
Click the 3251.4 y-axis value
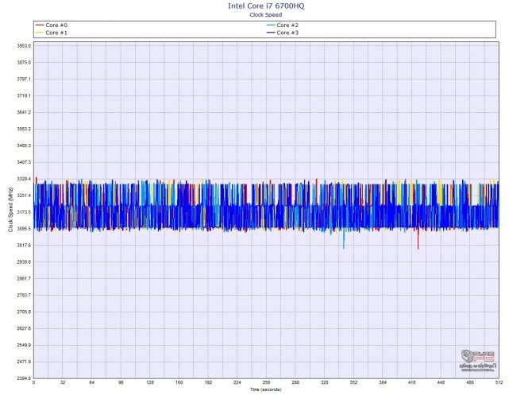click(x=24, y=196)
